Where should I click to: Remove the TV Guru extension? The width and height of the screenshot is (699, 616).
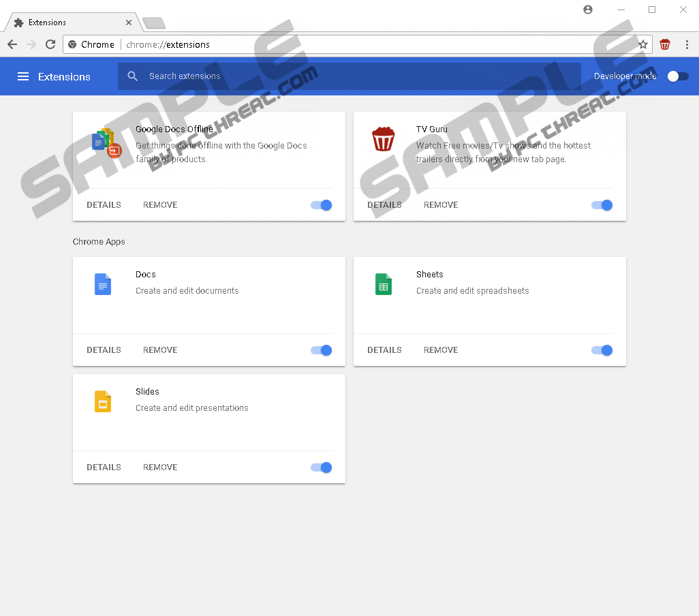coord(441,205)
